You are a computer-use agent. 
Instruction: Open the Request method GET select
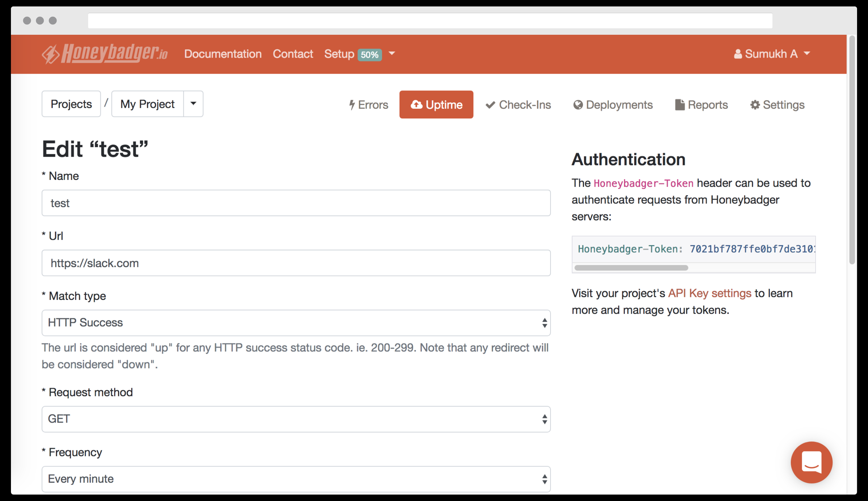point(296,419)
